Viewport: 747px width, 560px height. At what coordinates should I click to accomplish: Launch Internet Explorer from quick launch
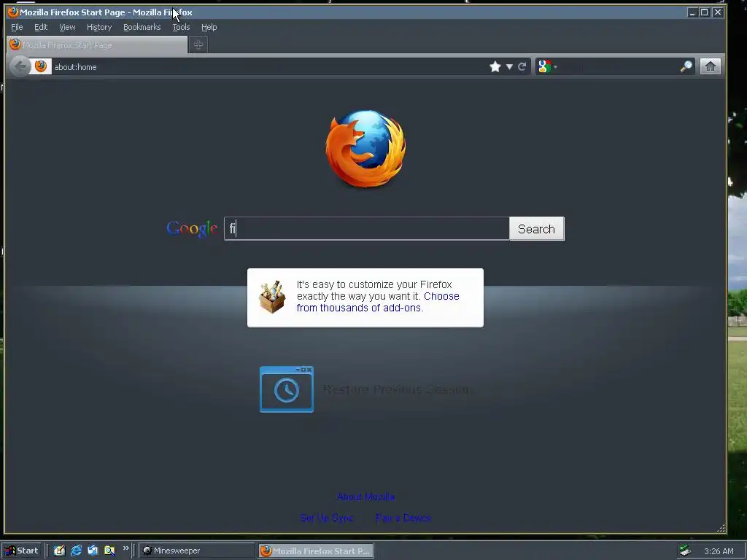tap(76, 551)
